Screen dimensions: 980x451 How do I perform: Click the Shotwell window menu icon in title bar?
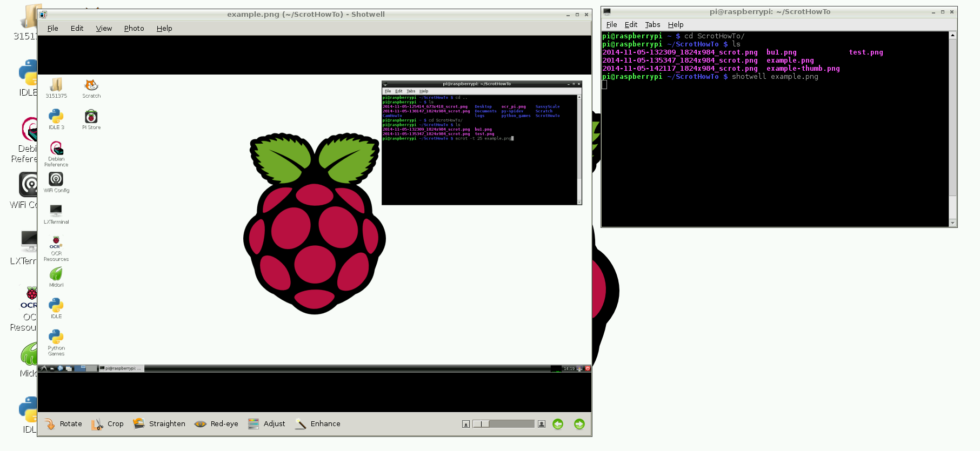43,15
